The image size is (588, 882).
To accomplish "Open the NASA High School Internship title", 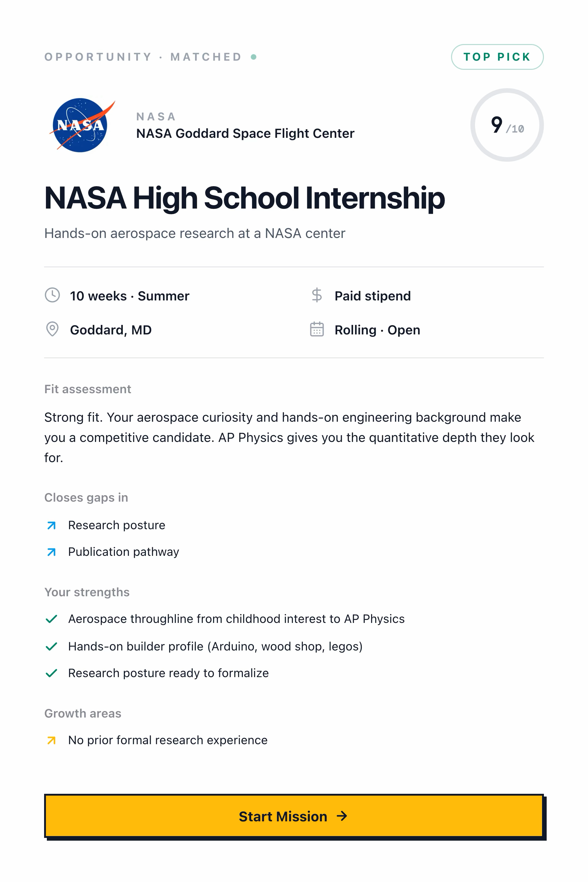I will (244, 198).
